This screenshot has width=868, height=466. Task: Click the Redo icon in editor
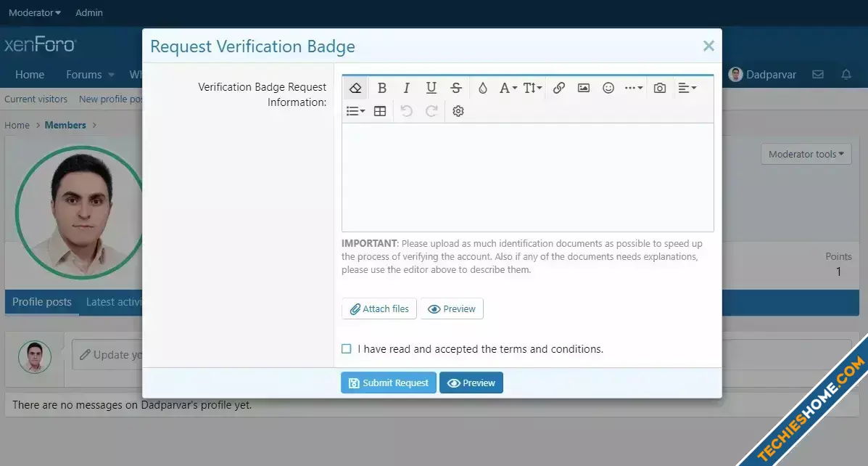431,111
